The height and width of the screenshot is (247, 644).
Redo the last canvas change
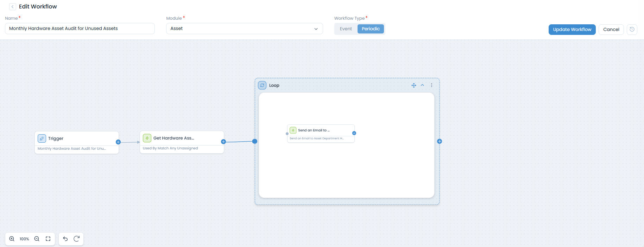pyautogui.click(x=76, y=239)
